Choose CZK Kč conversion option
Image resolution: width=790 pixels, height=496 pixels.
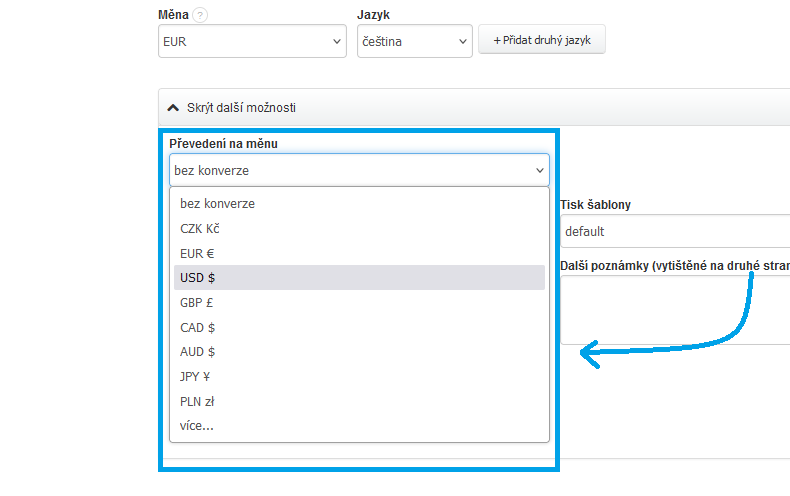(199, 228)
